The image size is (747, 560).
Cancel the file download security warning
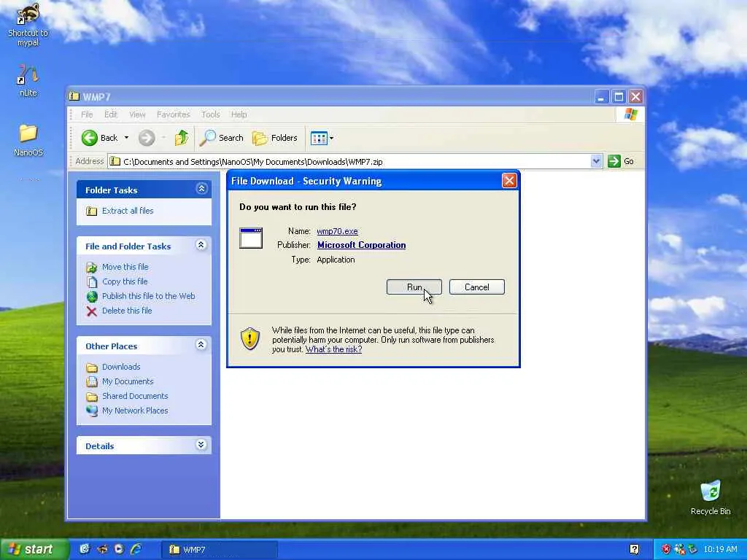click(476, 287)
